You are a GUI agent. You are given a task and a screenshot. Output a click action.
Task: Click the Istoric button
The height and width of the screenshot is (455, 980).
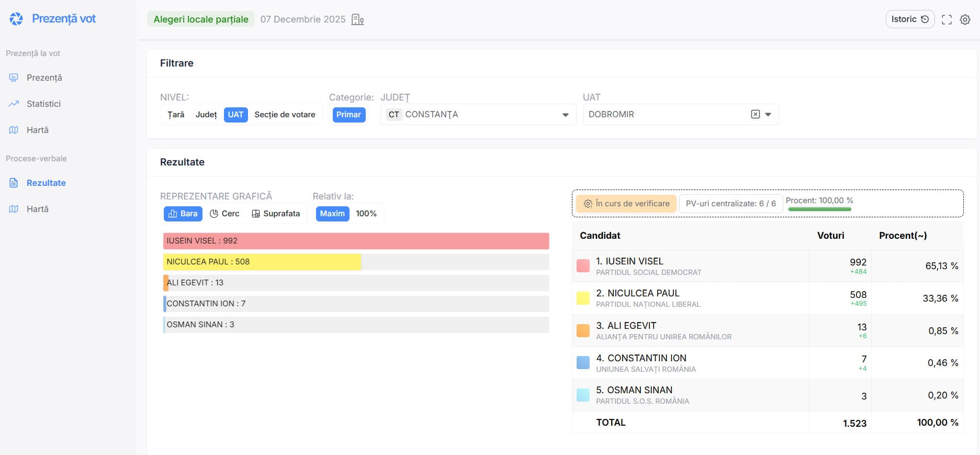click(x=909, y=19)
